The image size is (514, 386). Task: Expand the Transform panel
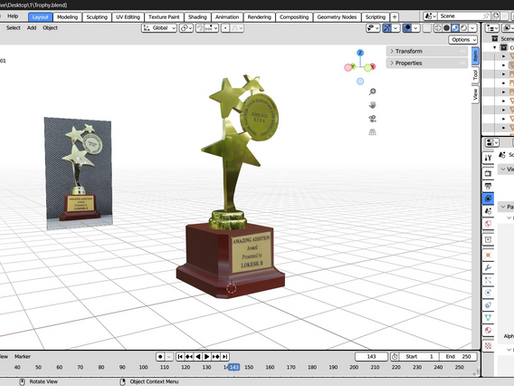click(x=427, y=51)
